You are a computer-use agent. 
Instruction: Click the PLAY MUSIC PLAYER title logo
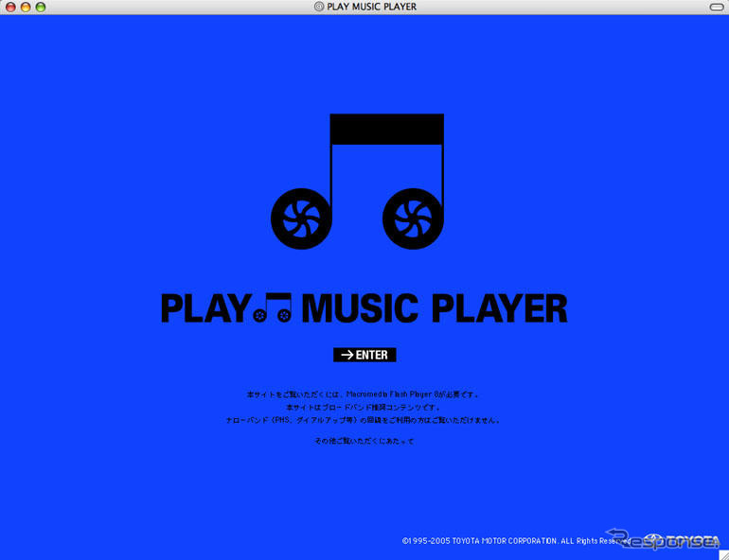click(364, 308)
